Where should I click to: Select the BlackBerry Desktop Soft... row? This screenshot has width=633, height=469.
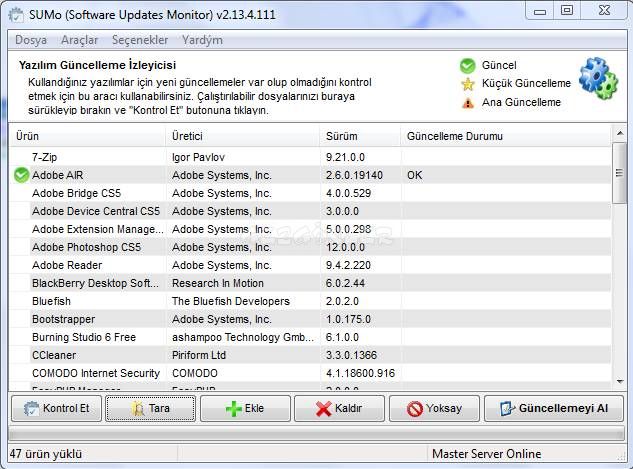click(310, 283)
